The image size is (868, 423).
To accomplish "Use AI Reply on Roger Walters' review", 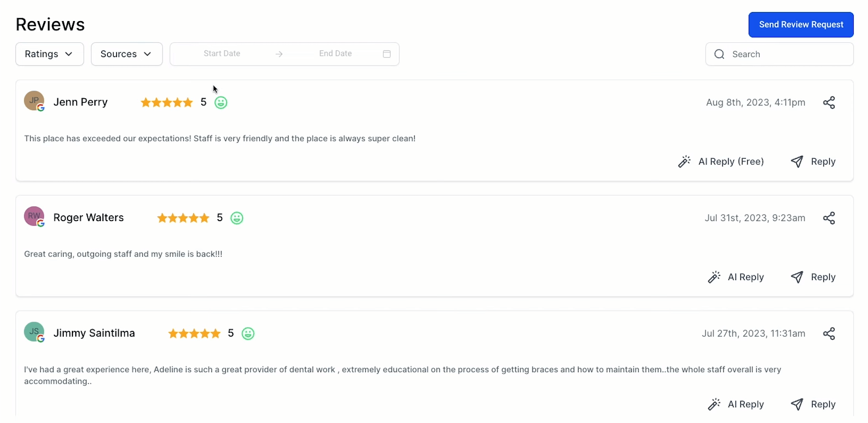I will pyautogui.click(x=736, y=277).
